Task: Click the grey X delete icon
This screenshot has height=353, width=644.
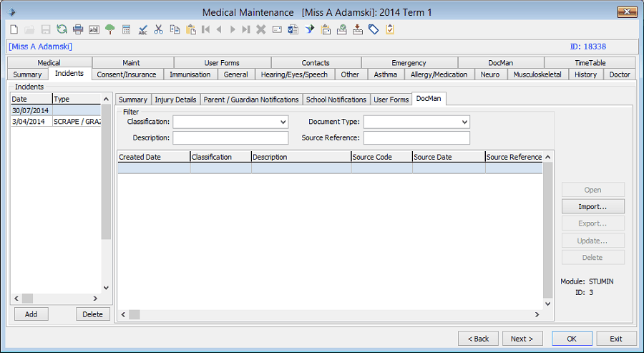Action: click(260, 29)
